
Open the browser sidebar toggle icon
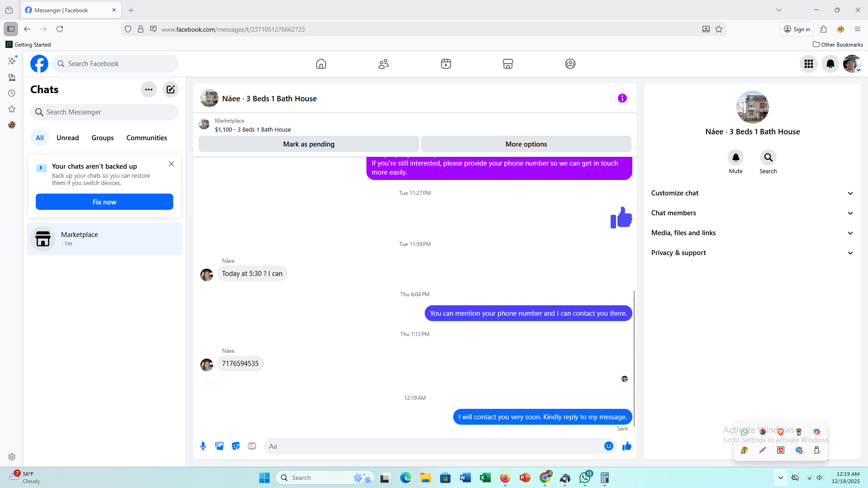click(11, 29)
